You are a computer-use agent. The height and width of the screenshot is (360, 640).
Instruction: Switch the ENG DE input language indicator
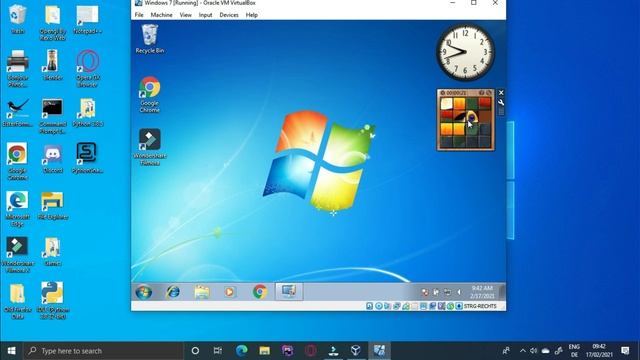[574, 351]
